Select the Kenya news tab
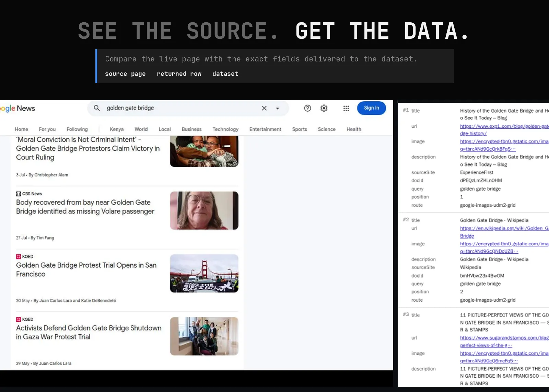This screenshot has width=549, height=392. (117, 129)
